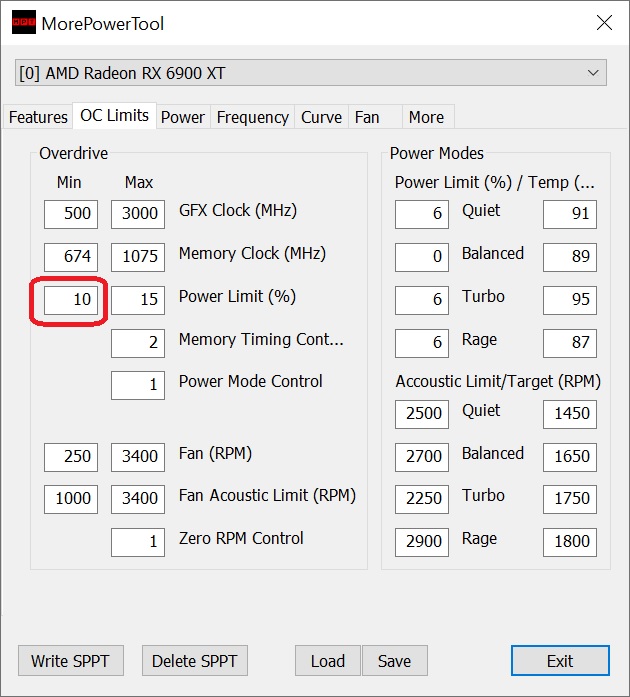Edit the Quiet acoustic target RPM field

(x=570, y=414)
